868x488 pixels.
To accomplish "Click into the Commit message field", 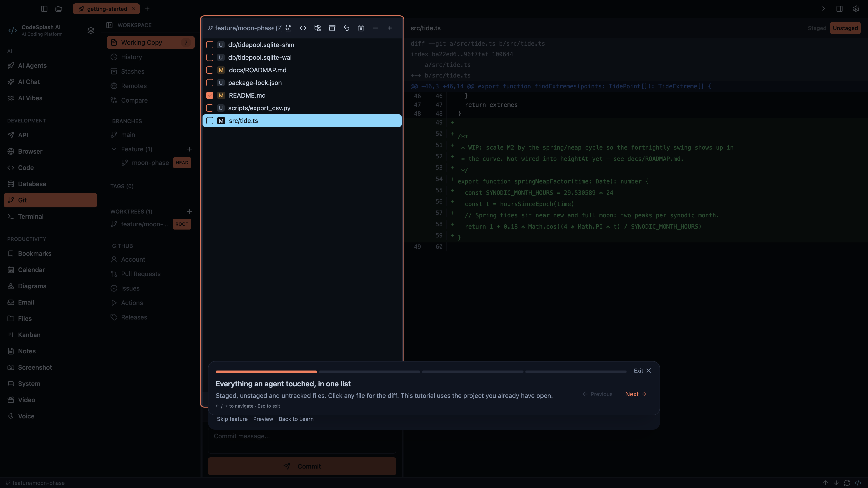I will (x=302, y=441).
